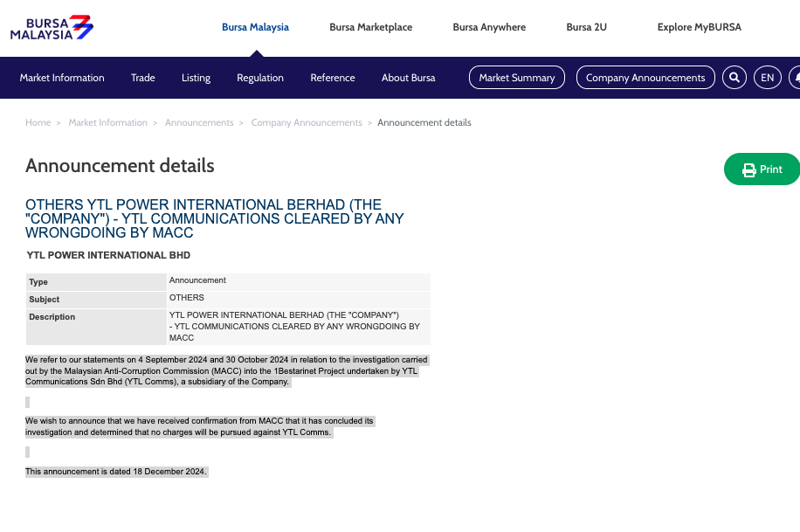Expand the Regulation menu
Image resolution: width=800 pixels, height=532 pixels.
pos(260,78)
